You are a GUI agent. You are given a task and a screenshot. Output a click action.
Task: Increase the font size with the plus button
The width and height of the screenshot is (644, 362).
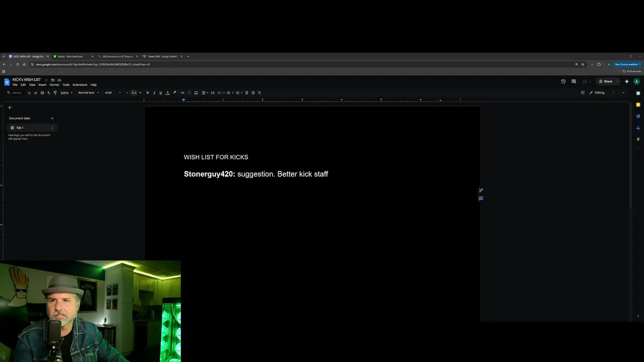point(140,93)
